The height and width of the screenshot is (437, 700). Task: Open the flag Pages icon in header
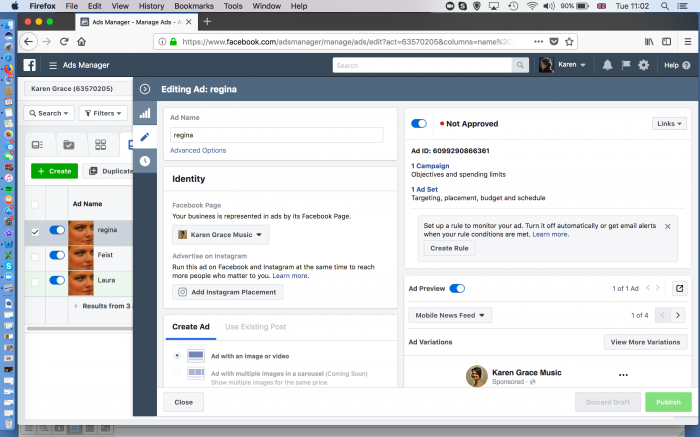pyautogui.click(x=625, y=65)
